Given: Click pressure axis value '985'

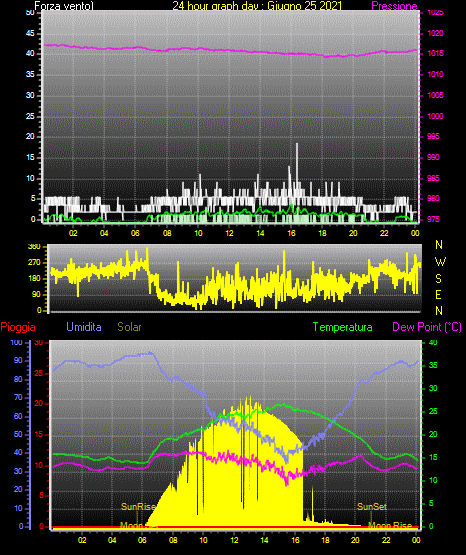Looking at the screenshot, I should (433, 178).
